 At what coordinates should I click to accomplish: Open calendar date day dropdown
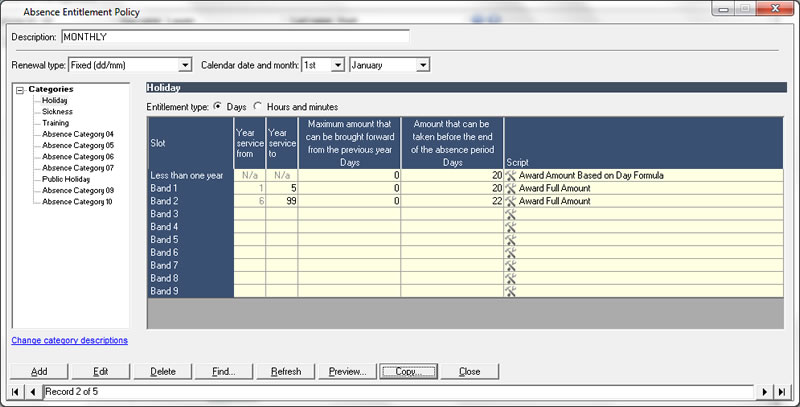tap(337, 65)
